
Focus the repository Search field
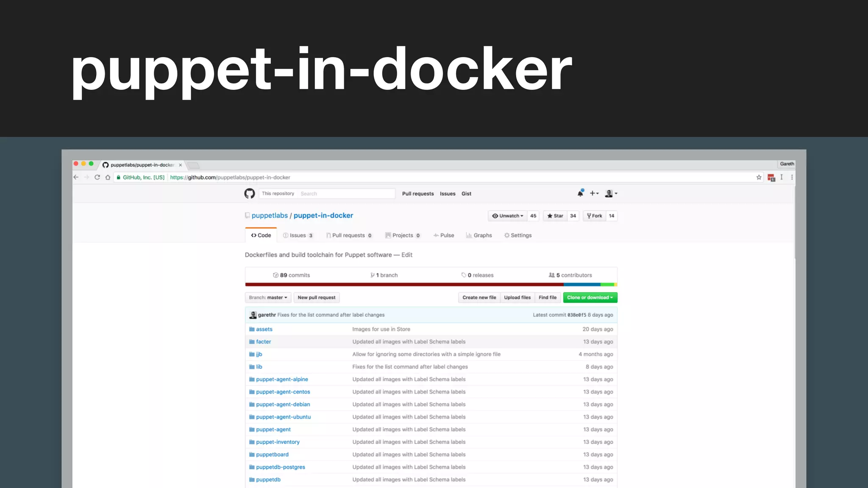click(x=346, y=194)
